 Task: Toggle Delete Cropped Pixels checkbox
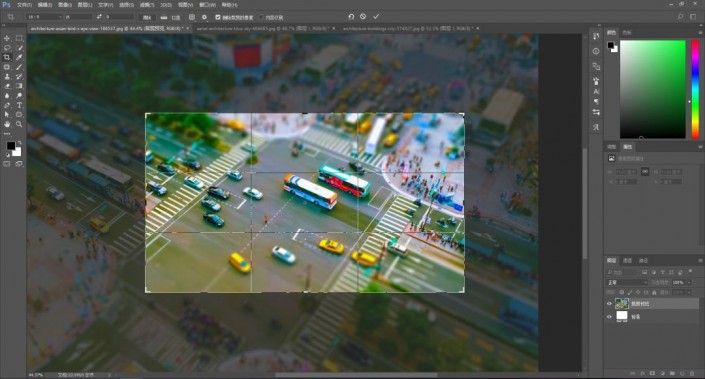pos(218,17)
